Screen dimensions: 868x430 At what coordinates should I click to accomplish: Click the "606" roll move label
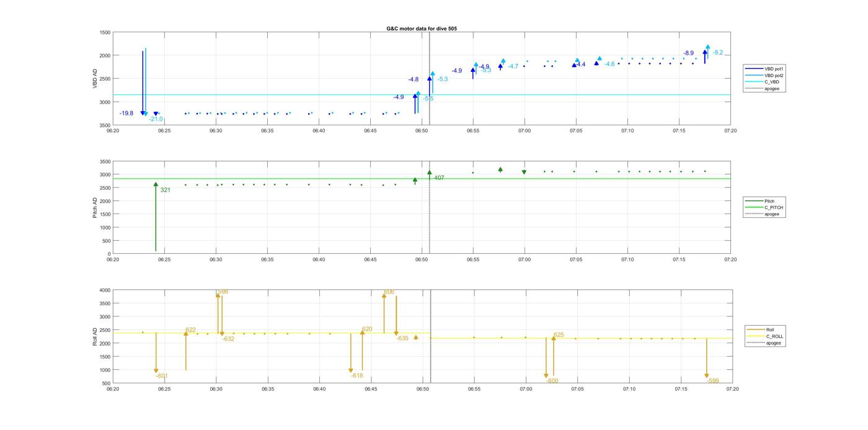389,292
